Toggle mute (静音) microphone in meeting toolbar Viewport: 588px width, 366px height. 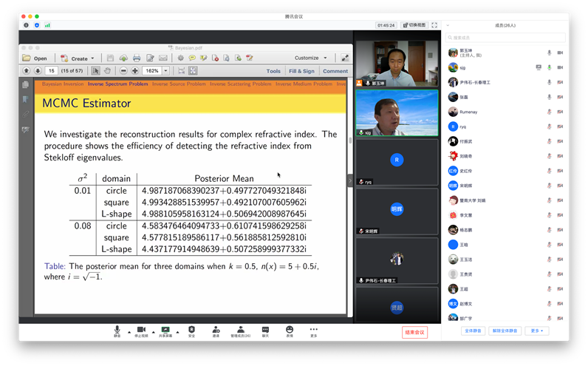tap(117, 331)
